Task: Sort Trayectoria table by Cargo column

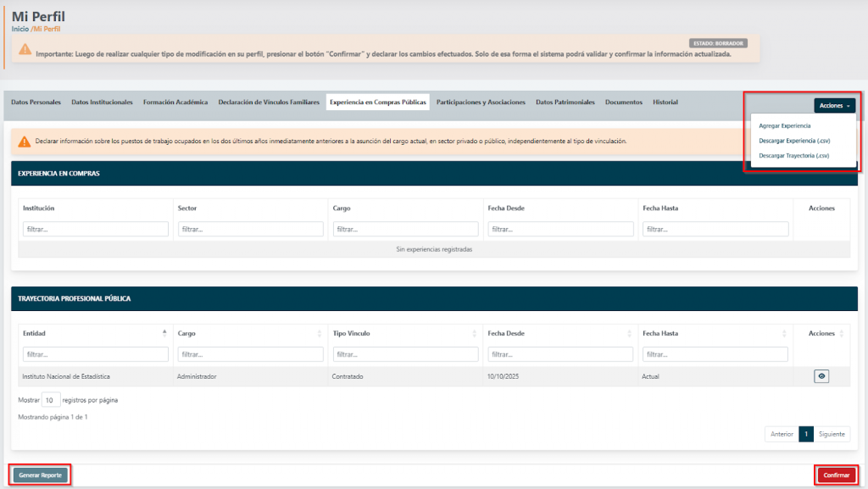Action: tap(320, 333)
